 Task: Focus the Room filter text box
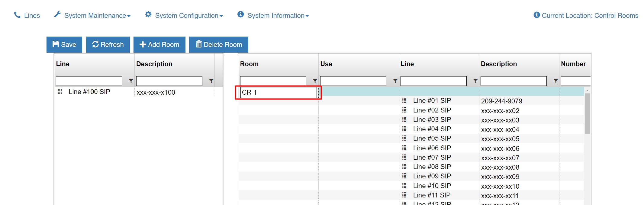pyautogui.click(x=273, y=81)
